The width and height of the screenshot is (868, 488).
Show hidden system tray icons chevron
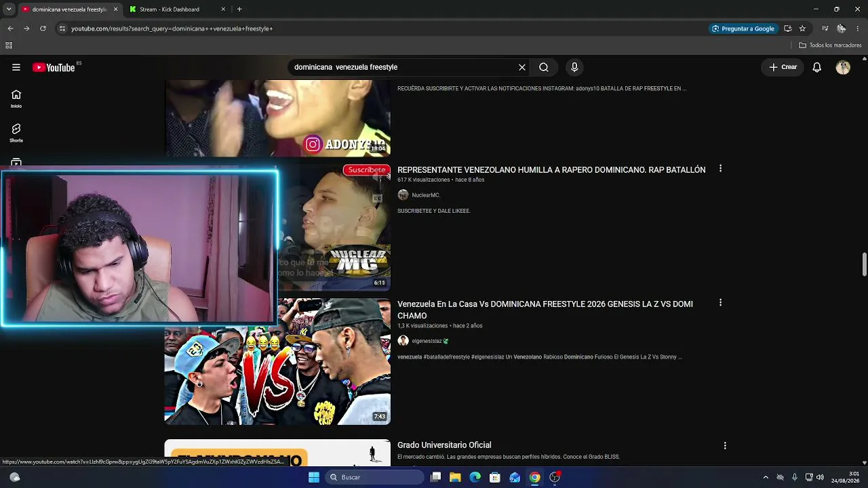coord(766,477)
